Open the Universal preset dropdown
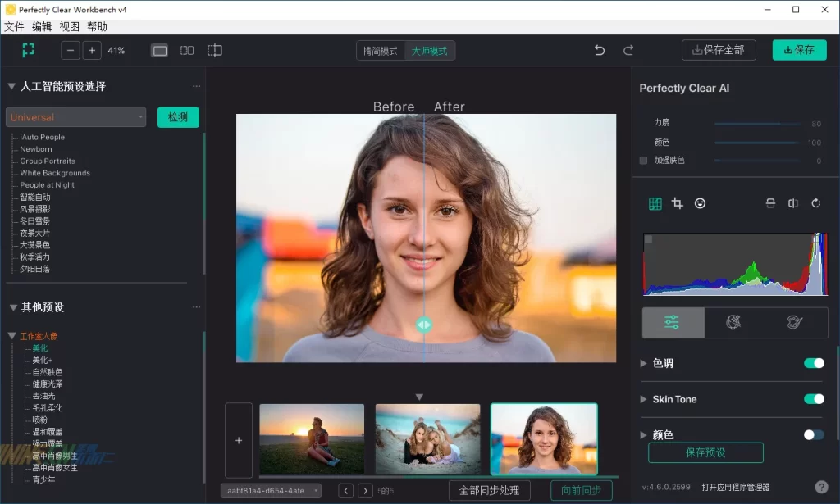Image resolution: width=840 pixels, height=504 pixels. coord(75,117)
